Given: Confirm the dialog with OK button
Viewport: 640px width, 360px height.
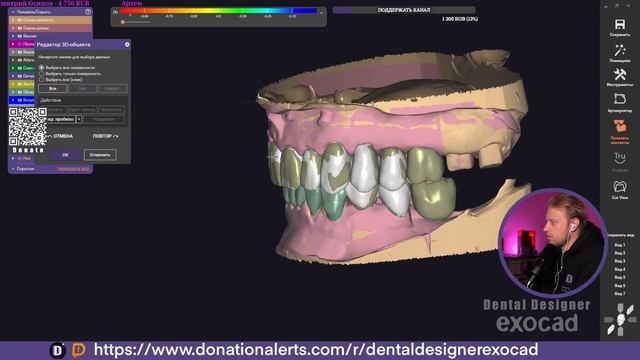Looking at the screenshot, I should point(65,155).
